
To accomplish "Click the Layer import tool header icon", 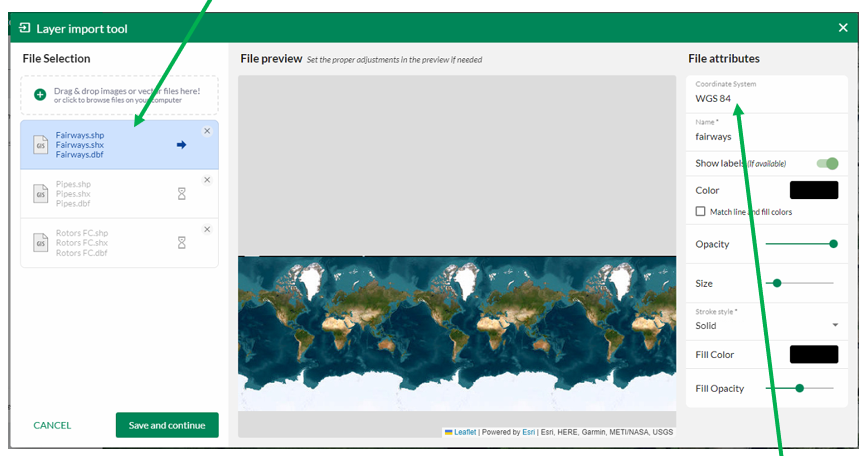I will pos(25,28).
